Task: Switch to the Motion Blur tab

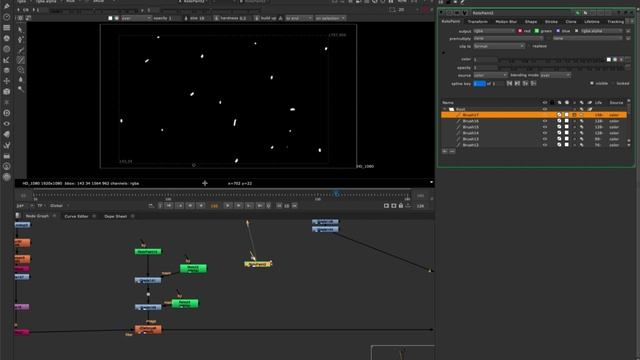Action: point(506,22)
